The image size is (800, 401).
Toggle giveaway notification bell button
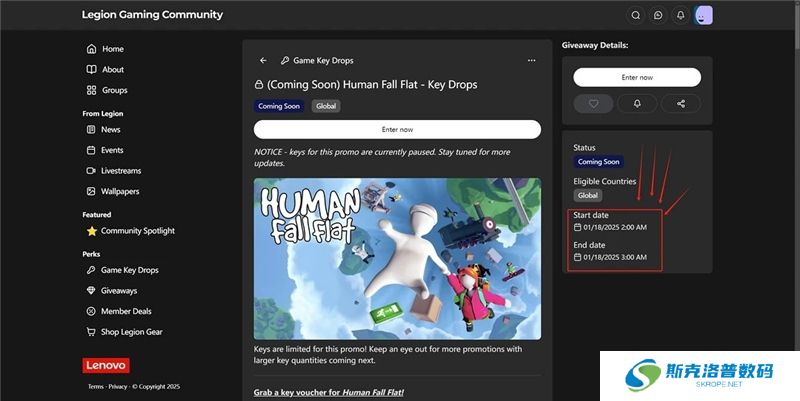click(x=637, y=103)
